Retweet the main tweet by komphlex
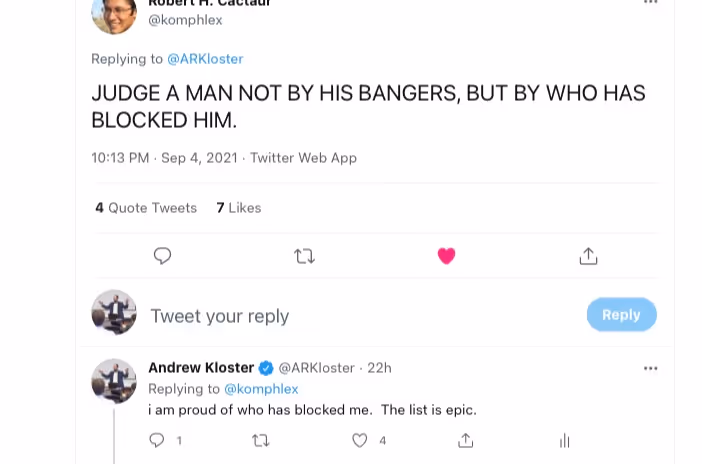Image resolution: width=702 pixels, height=464 pixels. 305,256
